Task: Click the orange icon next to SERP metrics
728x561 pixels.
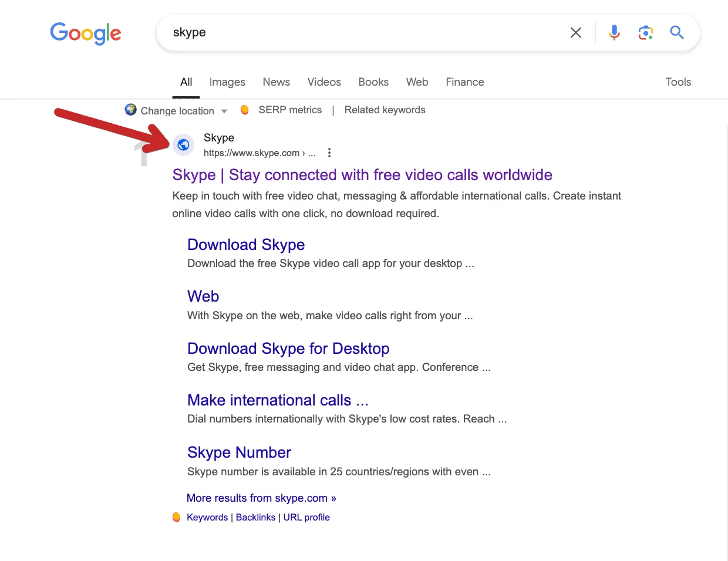Action: coord(244,110)
